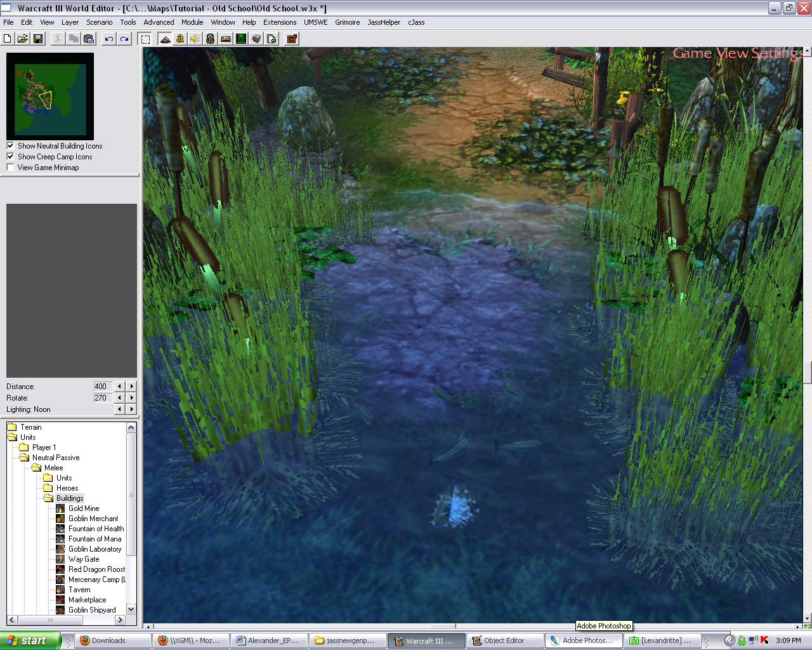The width and height of the screenshot is (812, 650).
Task: Decrease Rotate with left arrow
Action: click(119, 397)
